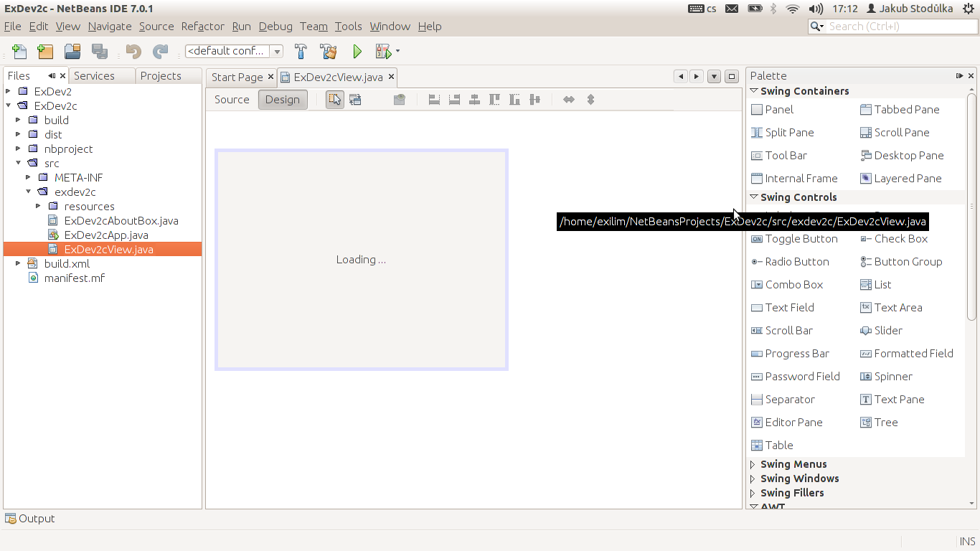Open the Refactor menu
Viewport: 980px width, 551px height.
(202, 27)
